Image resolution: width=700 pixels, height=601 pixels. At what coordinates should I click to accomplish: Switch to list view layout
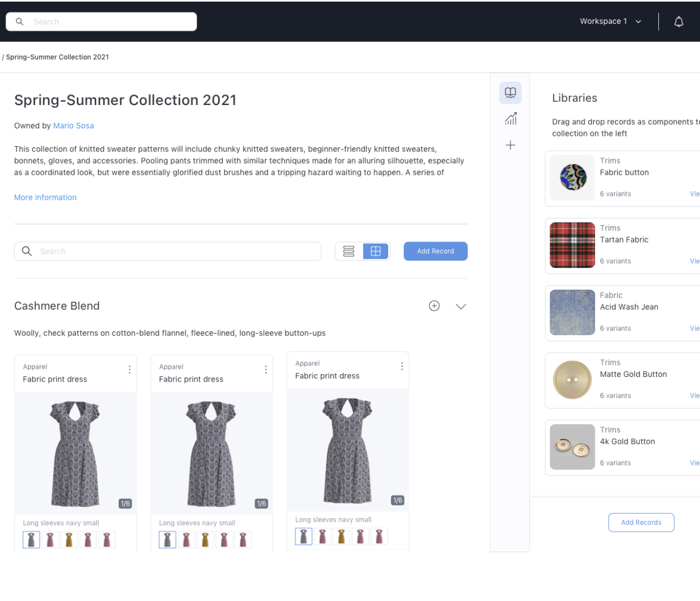[349, 251]
